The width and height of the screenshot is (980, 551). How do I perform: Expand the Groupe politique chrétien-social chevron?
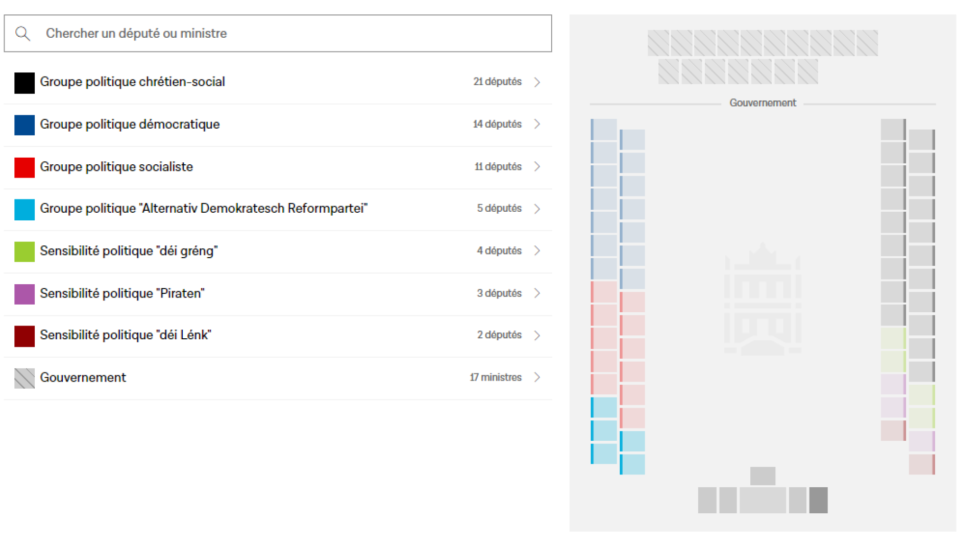537,82
